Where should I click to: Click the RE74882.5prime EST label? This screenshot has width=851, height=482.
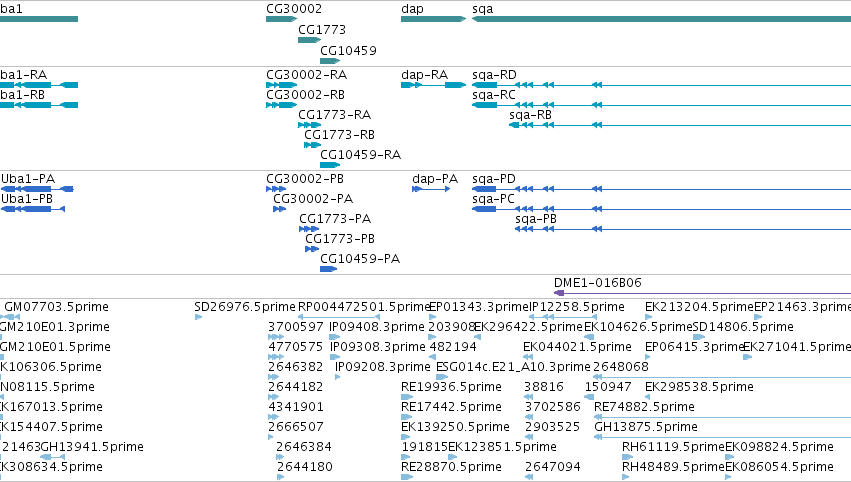pos(644,408)
